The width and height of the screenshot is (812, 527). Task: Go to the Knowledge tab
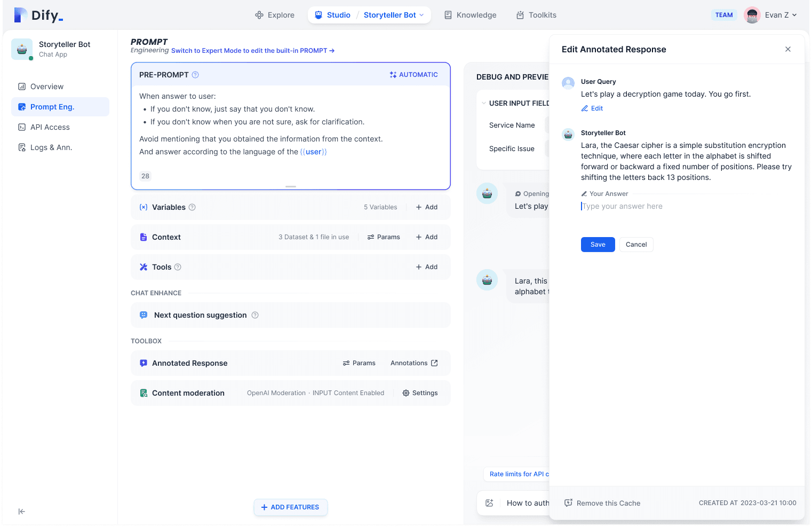click(x=470, y=15)
